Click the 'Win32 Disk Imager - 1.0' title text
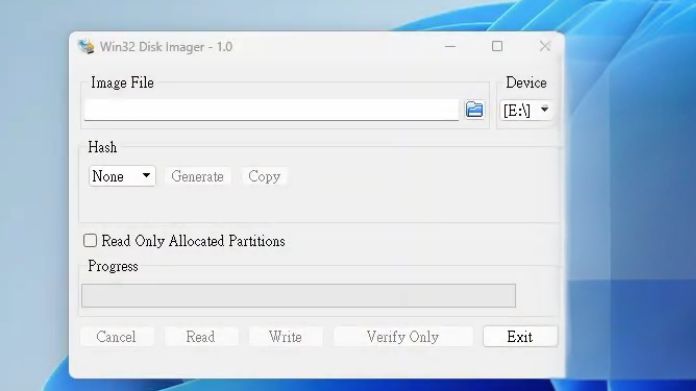This screenshot has width=696, height=391. point(166,47)
